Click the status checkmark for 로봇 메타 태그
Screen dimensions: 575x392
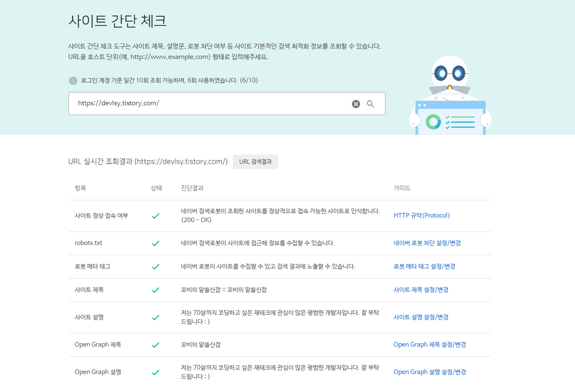click(x=156, y=267)
